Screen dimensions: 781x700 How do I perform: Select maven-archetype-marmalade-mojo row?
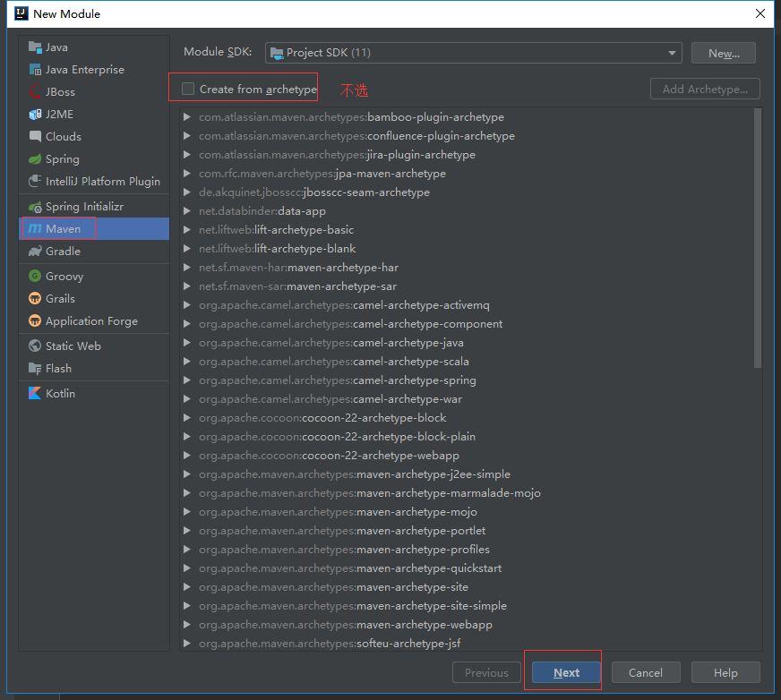click(x=468, y=493)
